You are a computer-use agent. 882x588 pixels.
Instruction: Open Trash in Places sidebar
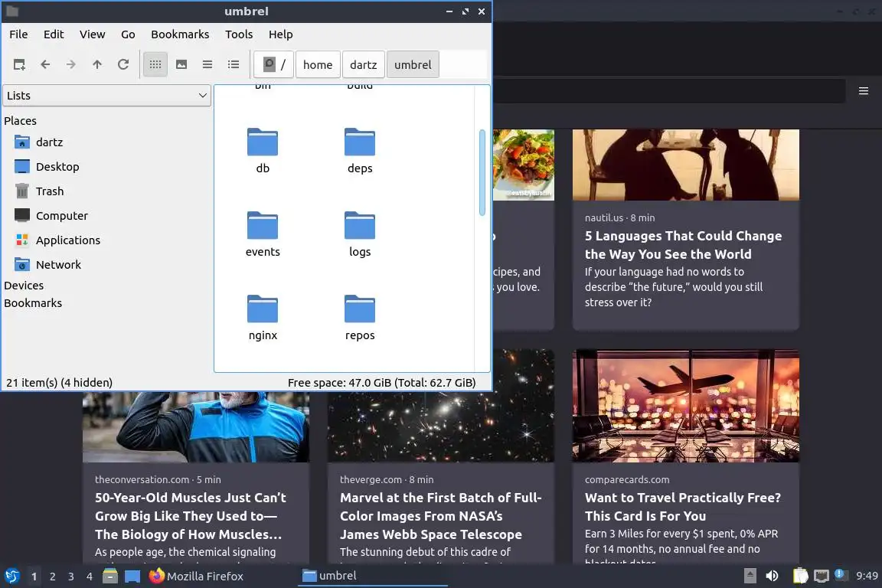coord(50,191)
